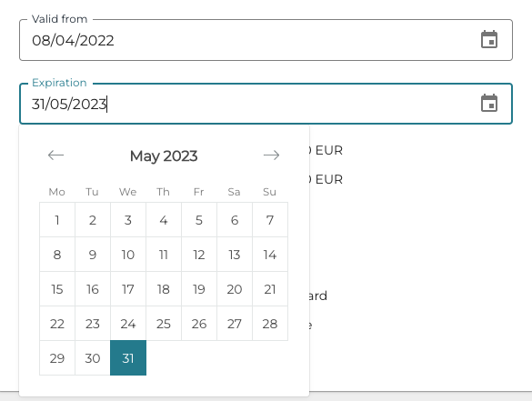Choose day 18 in the calendar

[164, 289]
